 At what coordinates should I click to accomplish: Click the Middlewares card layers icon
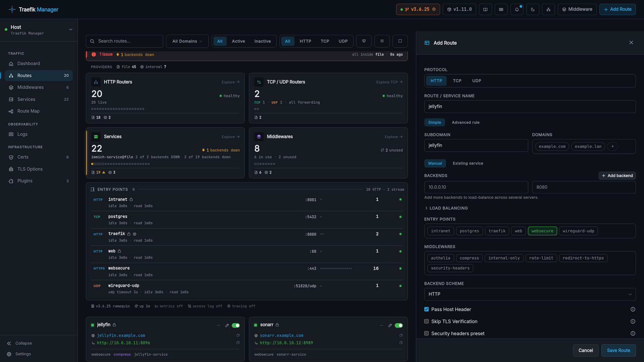[x=259, y=137]
